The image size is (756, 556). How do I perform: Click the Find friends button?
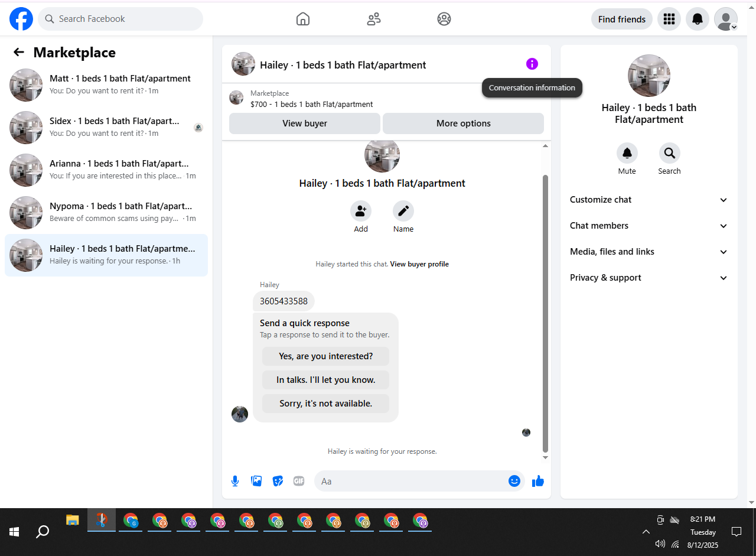pos(622,19)
